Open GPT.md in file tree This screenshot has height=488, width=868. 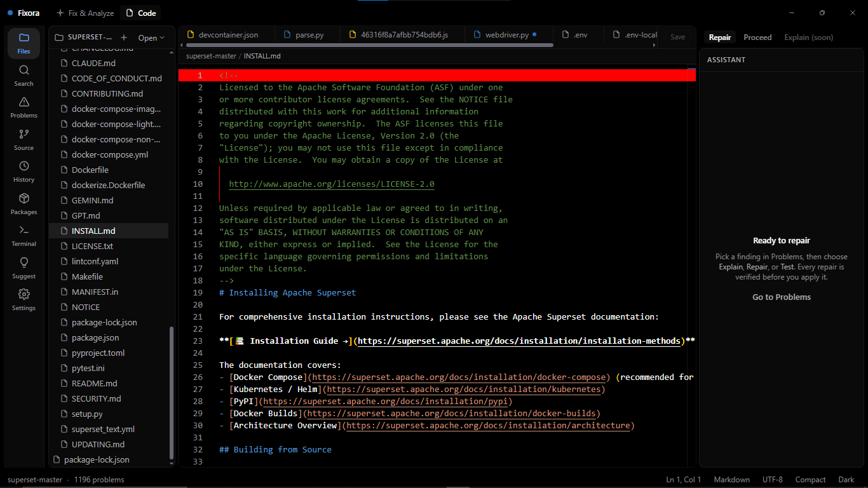click(86, 215)
